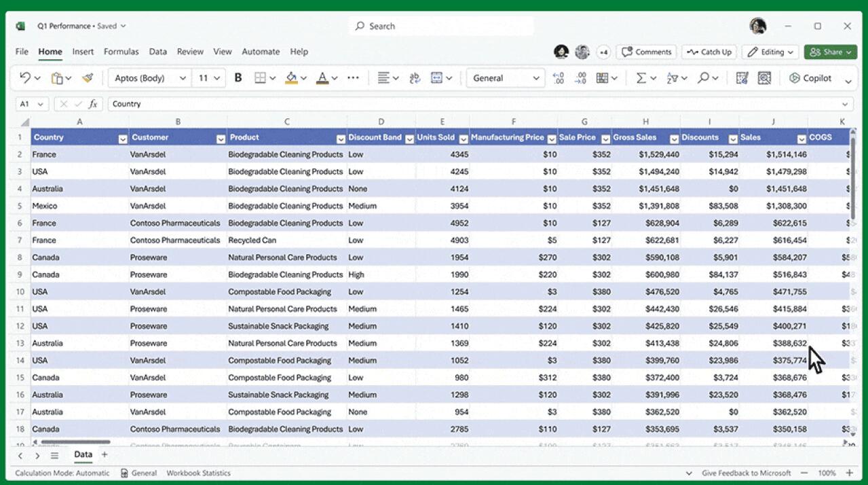Open the File menu
This screenshot has height=485, width=868.
pyautogui.click(x=22, y=52)
